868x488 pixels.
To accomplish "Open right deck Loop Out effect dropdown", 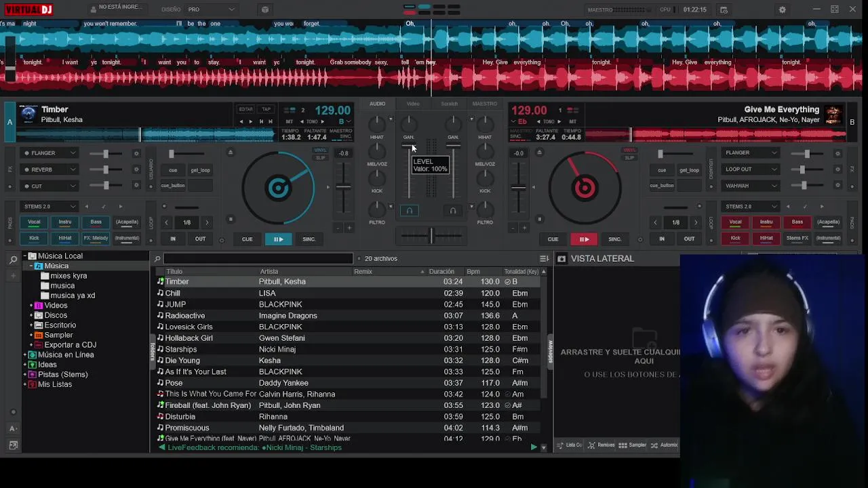I will click(x=751, y=169).
